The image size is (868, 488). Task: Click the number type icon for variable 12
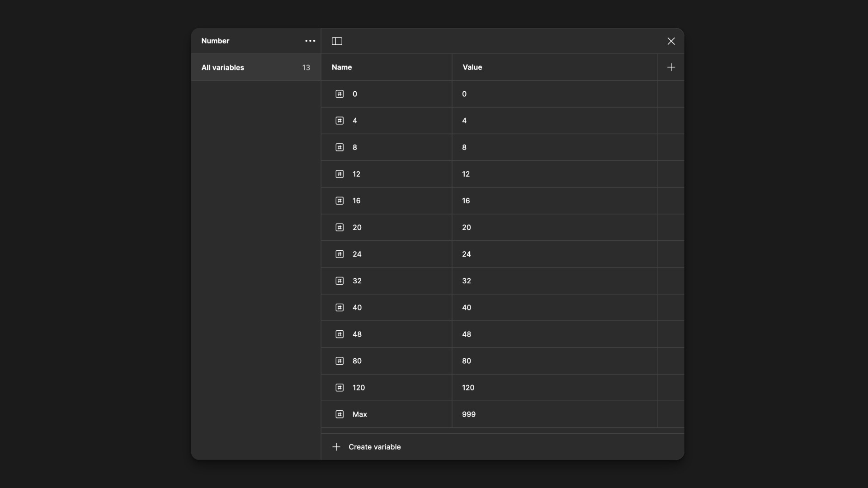(x=340, y=174)
